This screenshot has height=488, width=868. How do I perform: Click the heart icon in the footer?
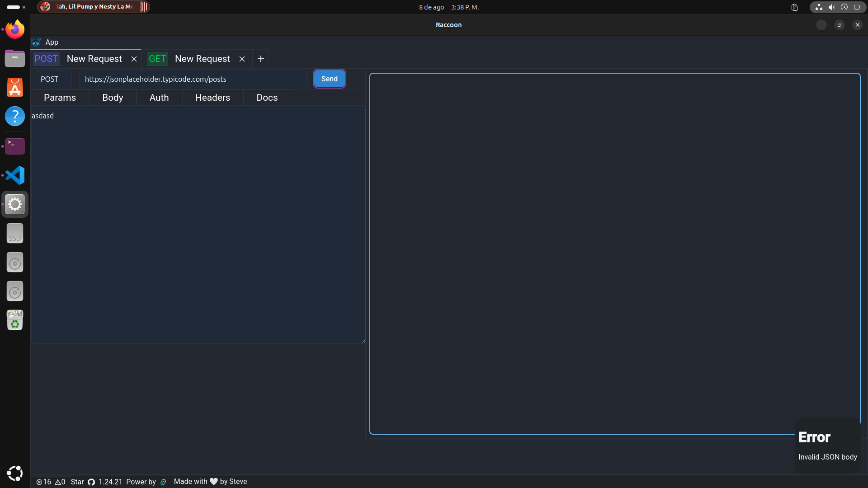click(214, 482)
